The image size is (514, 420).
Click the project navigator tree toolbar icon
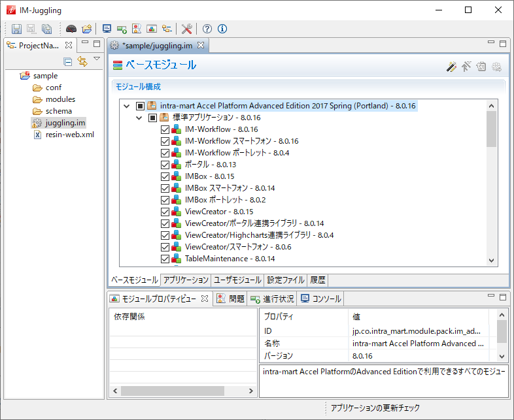tap(167, 29)
